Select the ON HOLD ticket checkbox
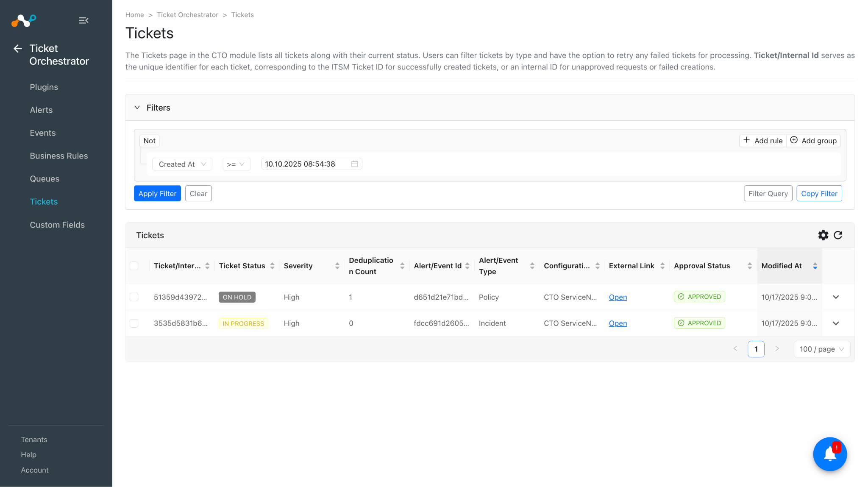Screen dimensions: 868x487 [x=134, y=297]
